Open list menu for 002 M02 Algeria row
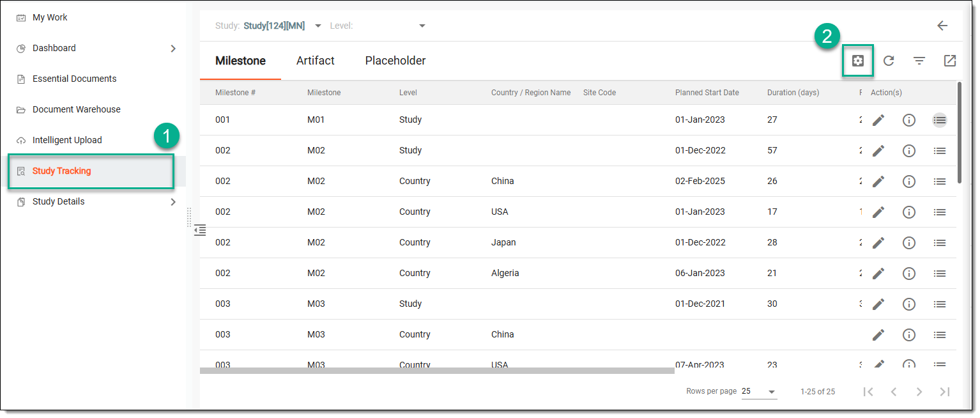This screenshot has height=418, width=980. (940, 274)
